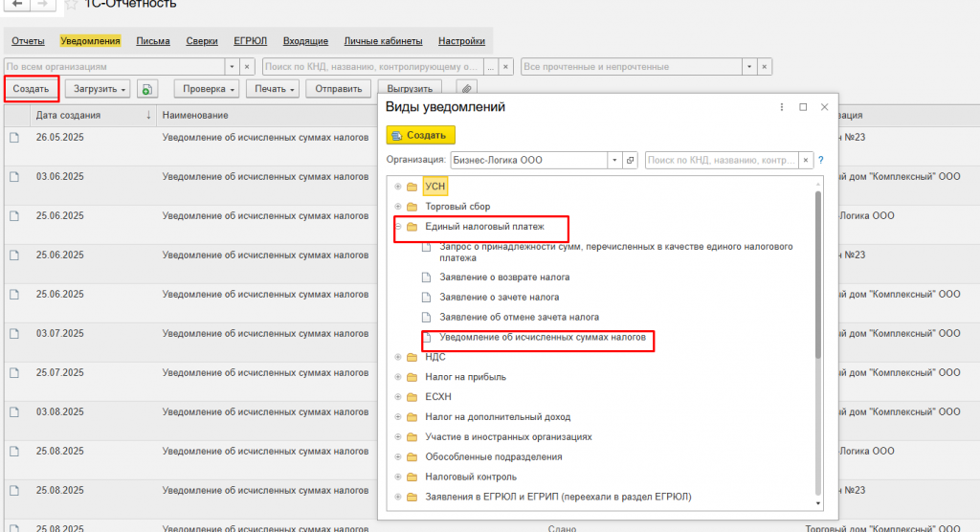Add 1С-Отчетность to favorites star

pyautogui.click(x=71, y=4)
